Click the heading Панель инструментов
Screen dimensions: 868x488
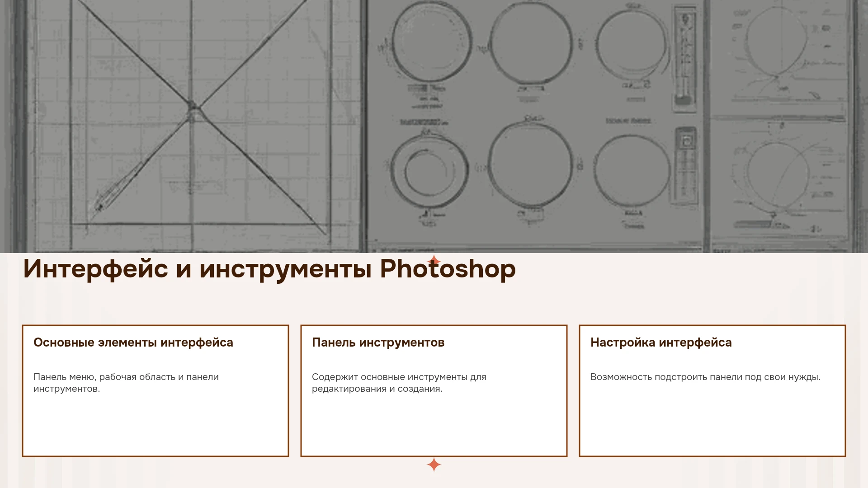(x=378, y=343)
